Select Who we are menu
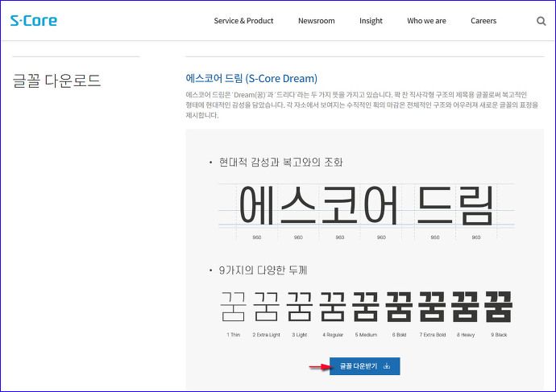The image size is (556, 392). point(426,21)
